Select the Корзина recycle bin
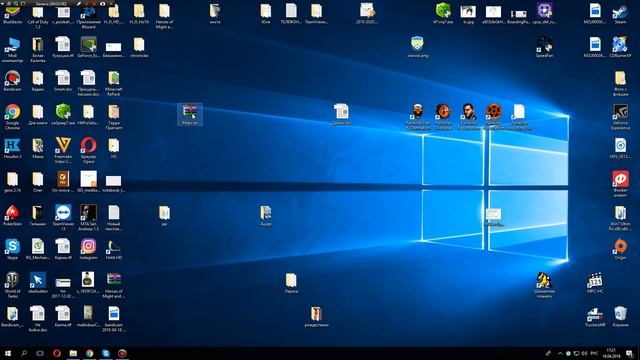The width and height of the screenshot is (640, 360). 620,317
